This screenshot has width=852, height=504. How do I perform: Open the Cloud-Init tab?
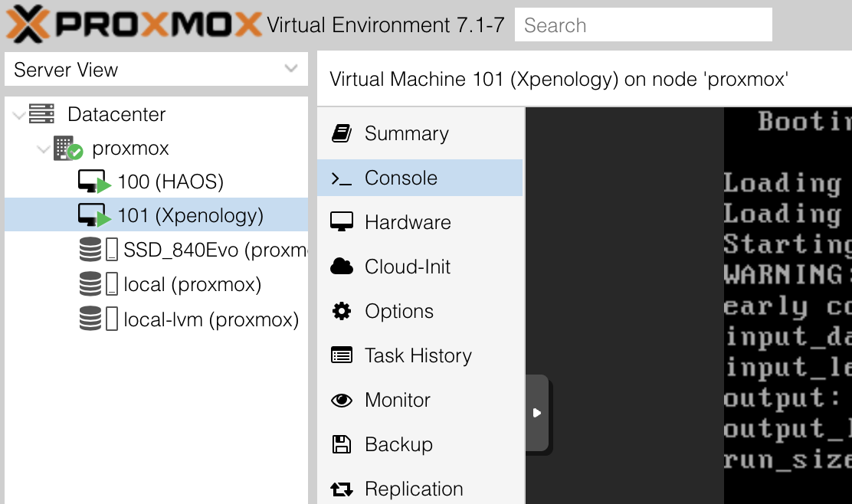coord(419,267)
